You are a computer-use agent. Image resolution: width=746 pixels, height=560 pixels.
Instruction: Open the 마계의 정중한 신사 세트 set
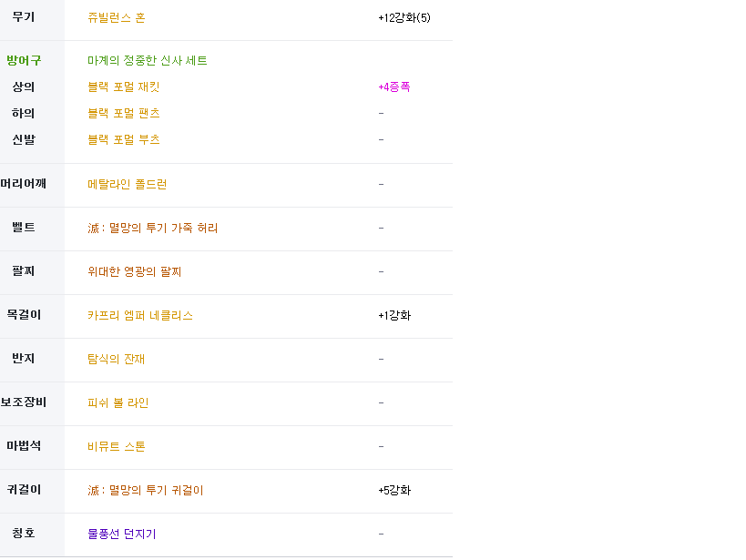(147, 60)
